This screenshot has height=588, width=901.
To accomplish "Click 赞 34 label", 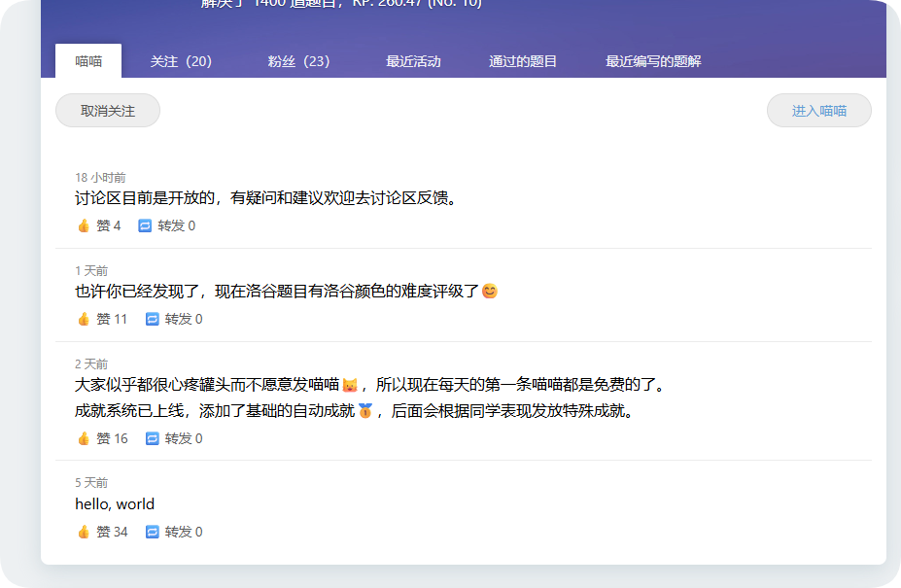I will 112,532.
